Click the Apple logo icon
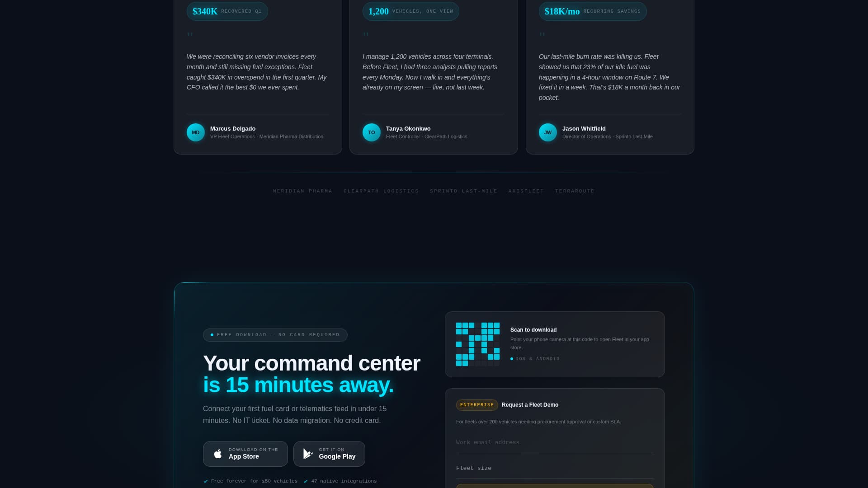Viewport: 868px width, 488px height. coord(218,454)
